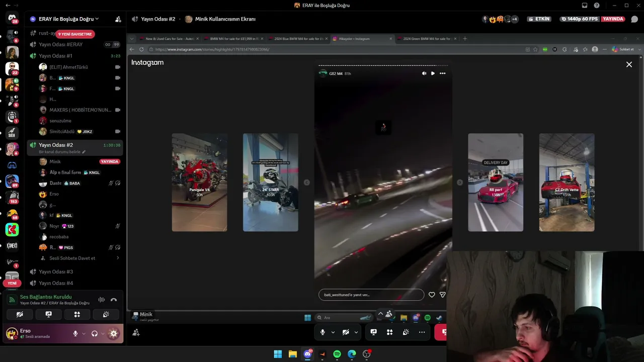Open the +4 viewers avatar list
The image size is (644, 362).
(514, 19)
